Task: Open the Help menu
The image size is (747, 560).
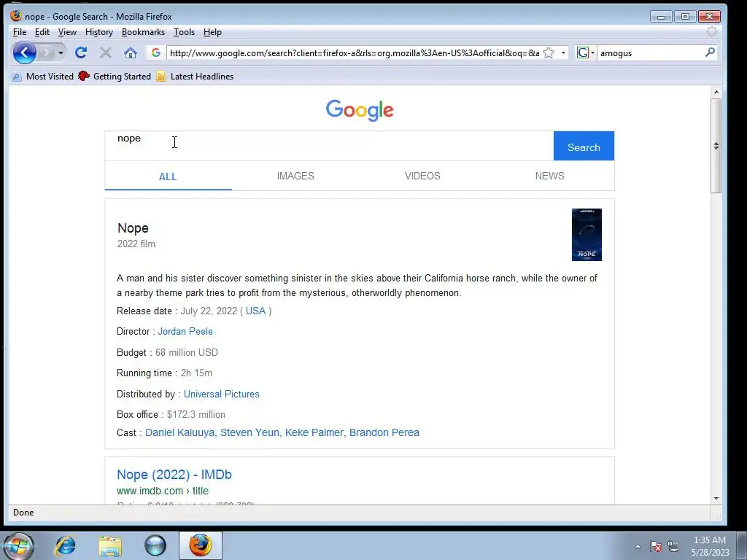Action: coord(212,32)
